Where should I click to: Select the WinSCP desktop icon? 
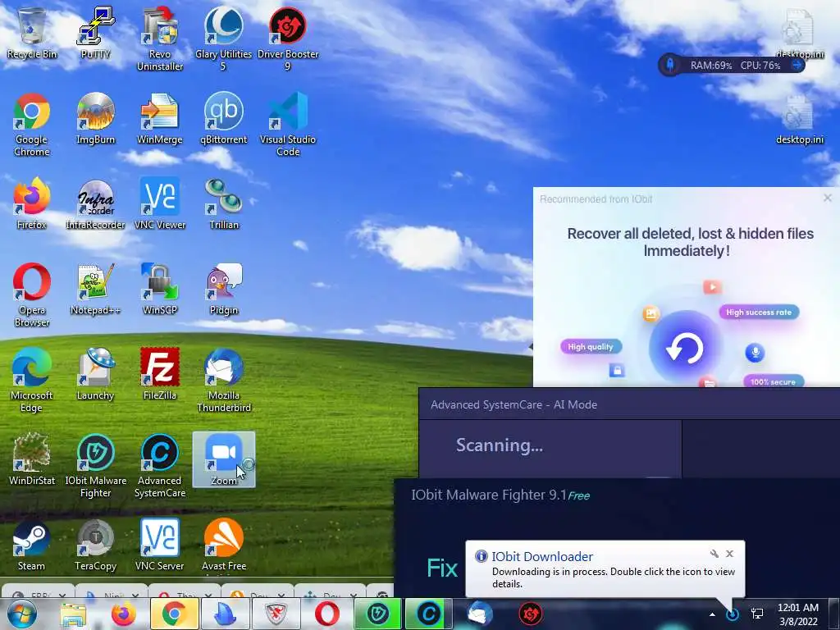(x=160, y=290)
